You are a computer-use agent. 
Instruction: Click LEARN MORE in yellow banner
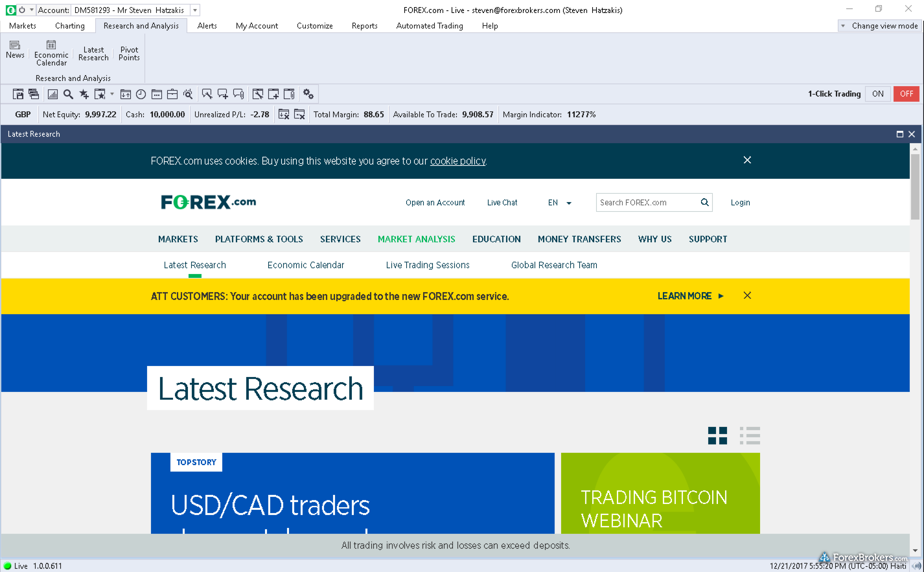pos(690,296)
